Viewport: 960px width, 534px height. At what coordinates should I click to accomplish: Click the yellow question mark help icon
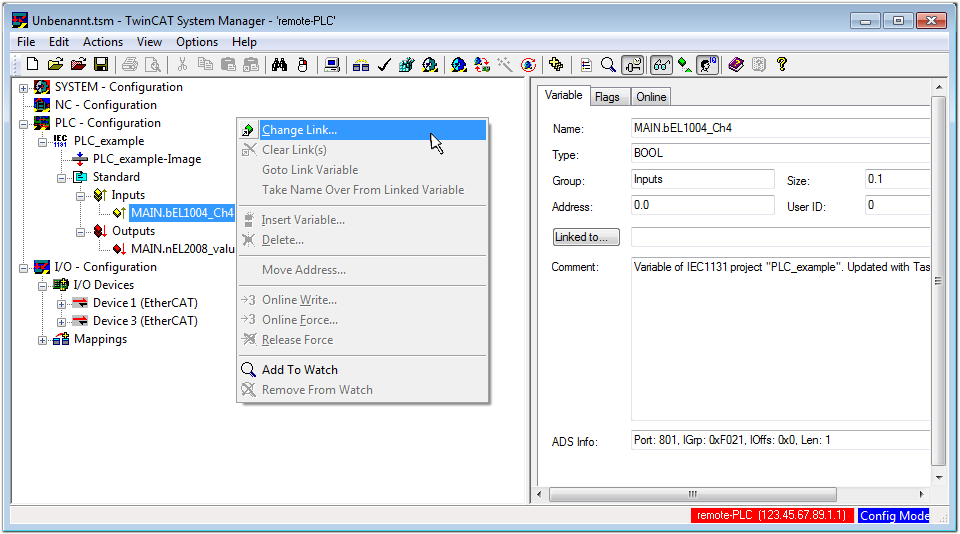(x=782, y=65)
